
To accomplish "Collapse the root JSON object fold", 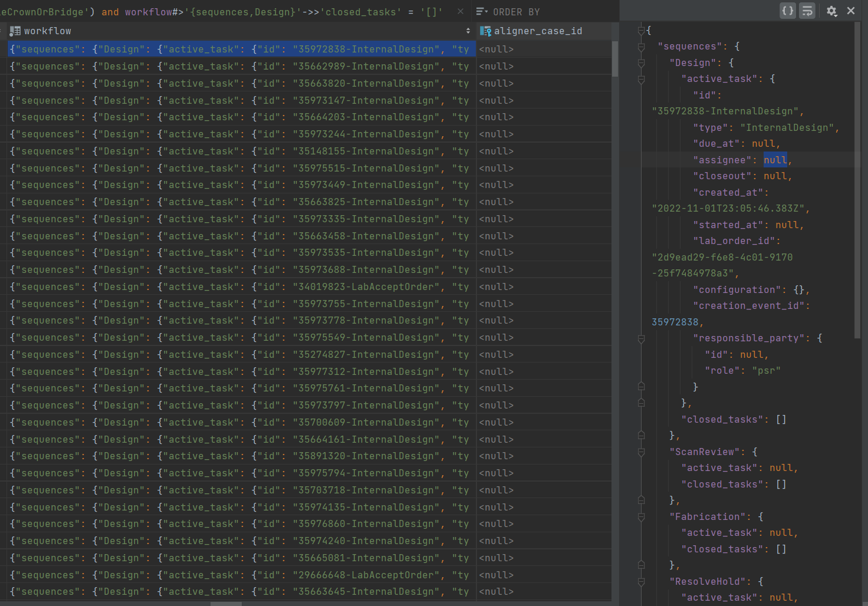I will tap(642, 30).
